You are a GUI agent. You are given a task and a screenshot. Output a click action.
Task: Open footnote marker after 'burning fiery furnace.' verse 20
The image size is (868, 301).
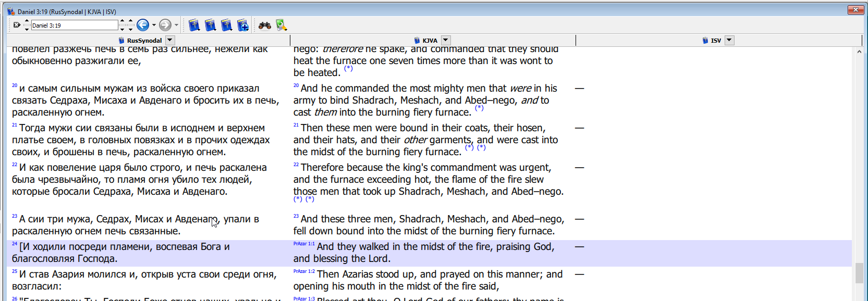click(x=479, y=108)
